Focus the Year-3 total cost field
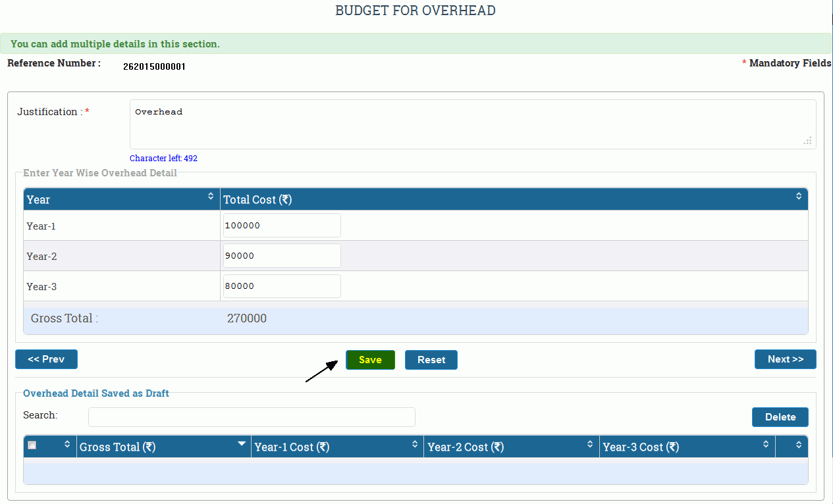Viewport: 833px width, 504px height. (x=282, y=286)
